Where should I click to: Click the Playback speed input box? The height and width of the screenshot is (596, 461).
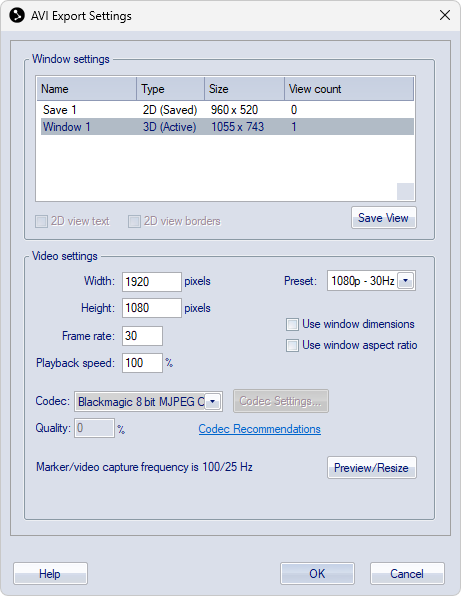point(142,363)
